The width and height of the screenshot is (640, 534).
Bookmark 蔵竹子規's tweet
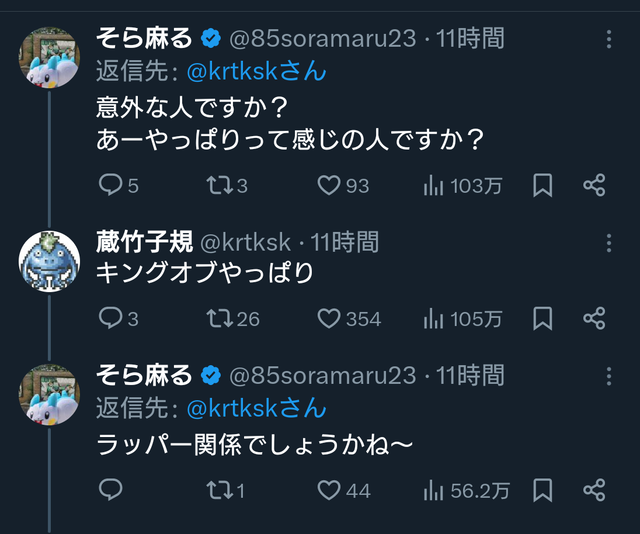[x=542, y=318]
